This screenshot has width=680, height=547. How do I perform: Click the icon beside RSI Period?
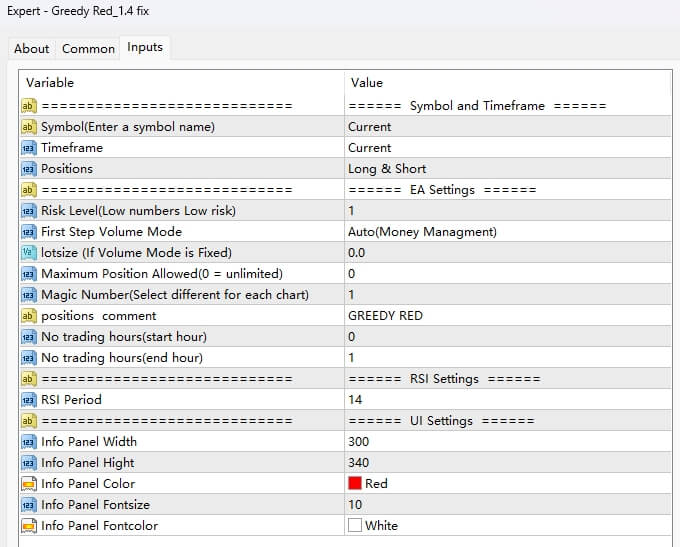click(x=29, y=400)
